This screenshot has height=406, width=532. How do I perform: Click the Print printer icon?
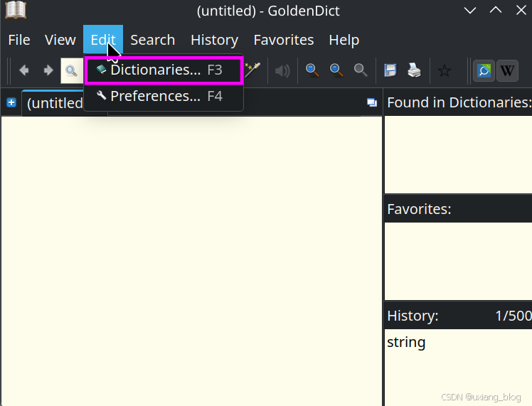pyautogui.click(x=414, y=70)
